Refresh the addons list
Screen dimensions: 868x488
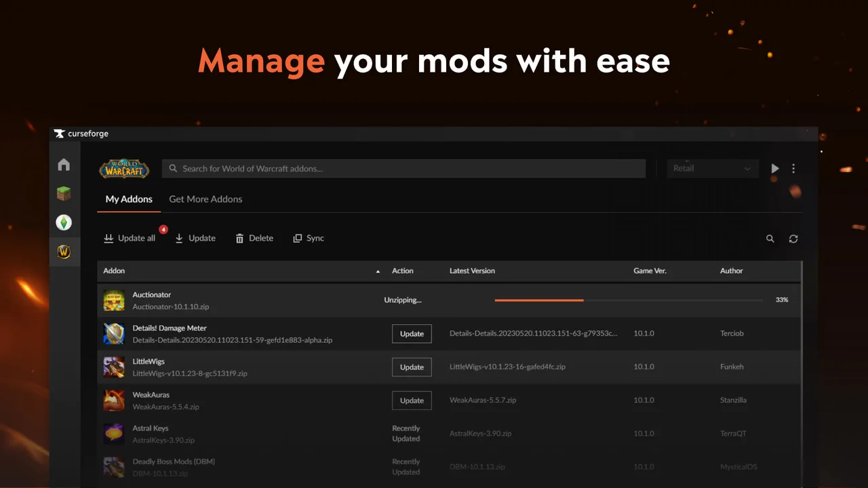(x=793, y=239)
